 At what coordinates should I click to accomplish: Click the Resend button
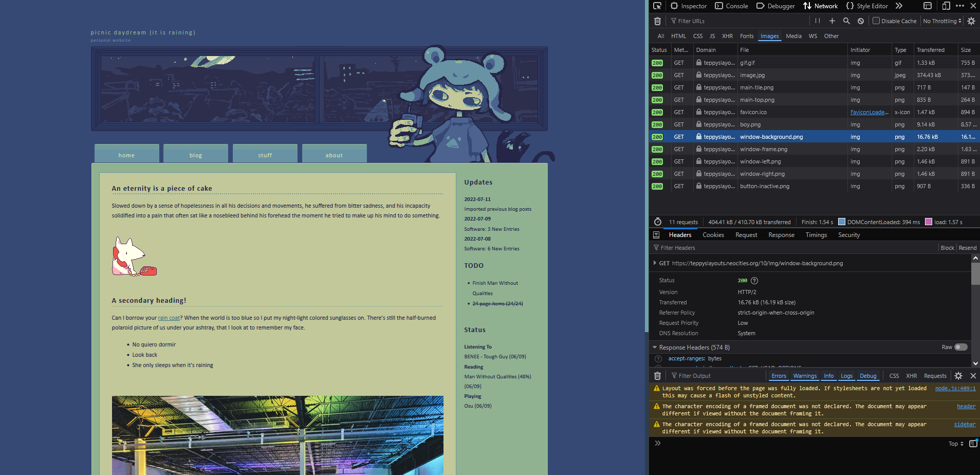click(x=967, y=248)
